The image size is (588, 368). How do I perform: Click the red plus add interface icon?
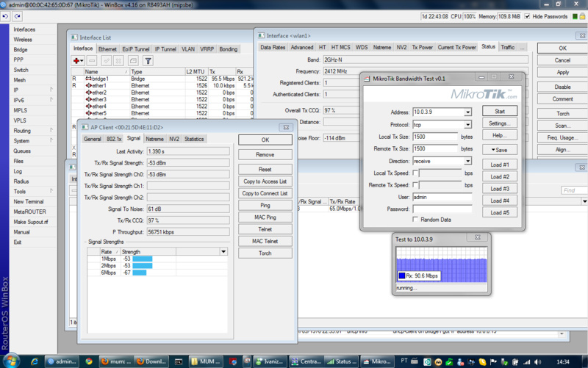pyautogui.click(x=77, y=61)
